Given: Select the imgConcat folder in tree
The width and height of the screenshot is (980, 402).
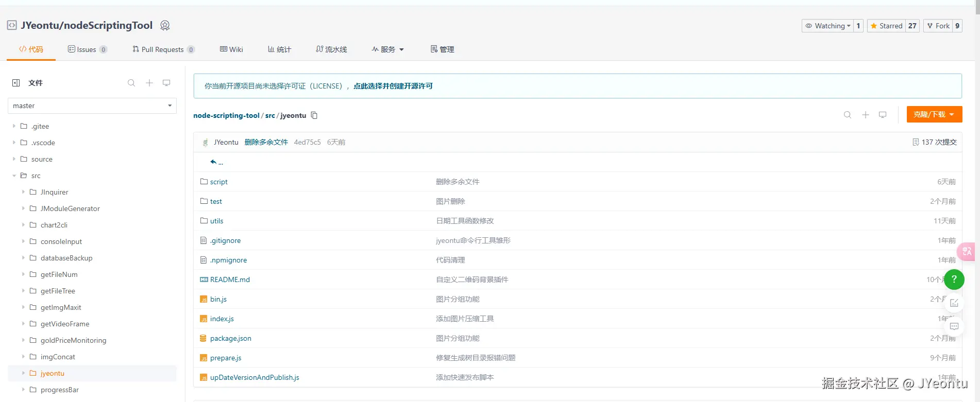Looking at the screenshot, I should coord(58,357).
